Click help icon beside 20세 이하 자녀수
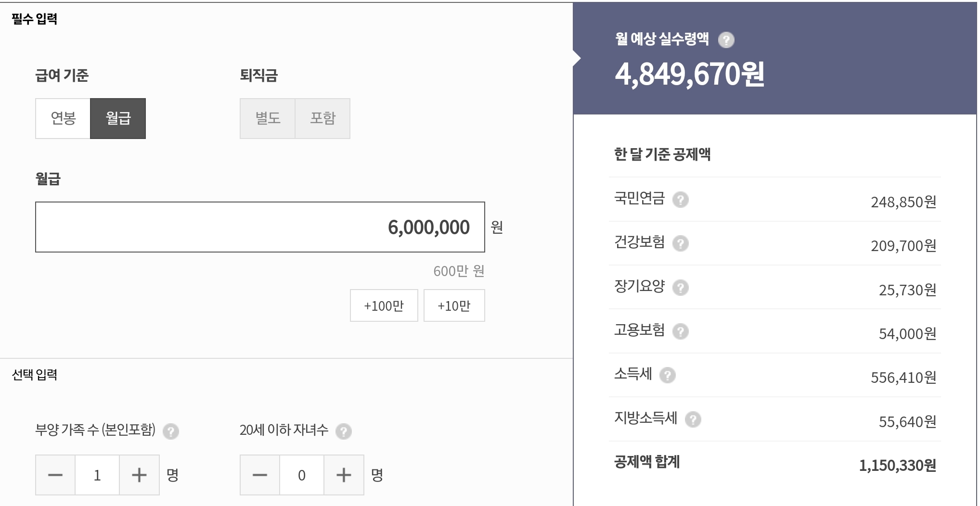This screenshot has height=506, width=980. (343, 431)
